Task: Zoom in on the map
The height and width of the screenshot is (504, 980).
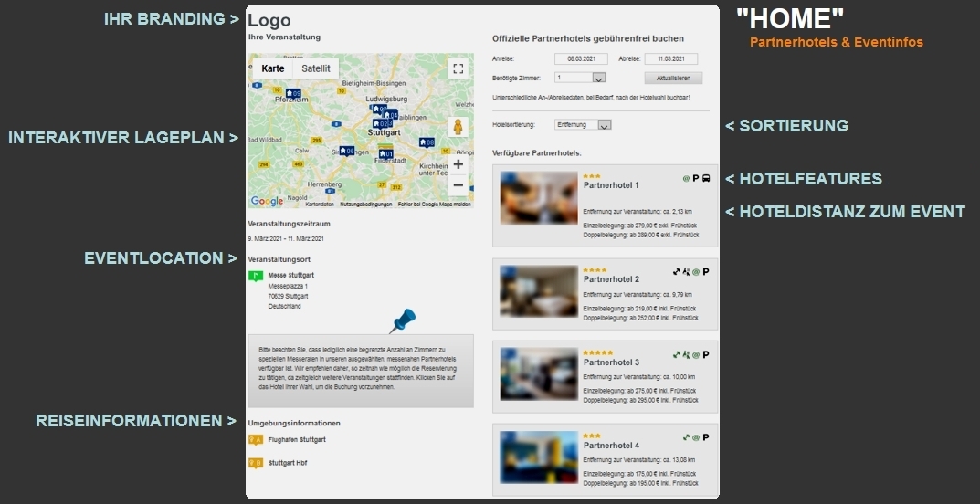Action: click(458, 164)
